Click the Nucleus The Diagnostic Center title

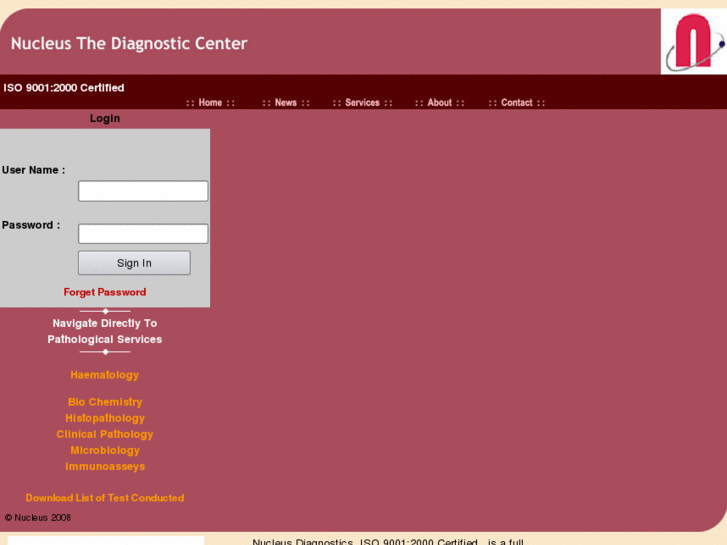coord(129,44)
